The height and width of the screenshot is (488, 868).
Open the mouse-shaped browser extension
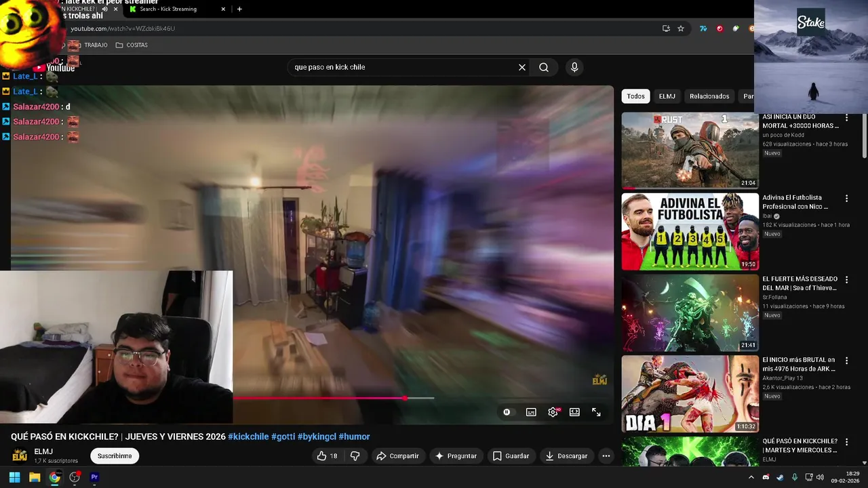coord(736,28)
